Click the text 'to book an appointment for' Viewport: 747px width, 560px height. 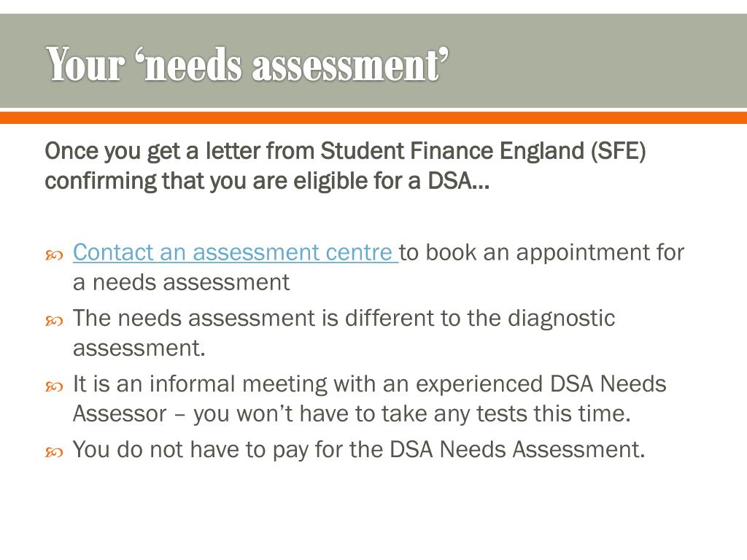point(542,252)
